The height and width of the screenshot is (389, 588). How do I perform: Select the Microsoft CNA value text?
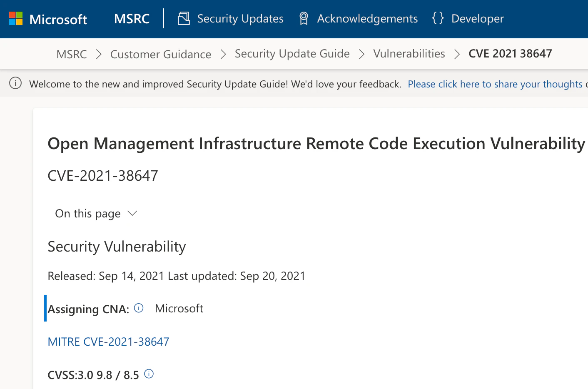coord(179,308)
